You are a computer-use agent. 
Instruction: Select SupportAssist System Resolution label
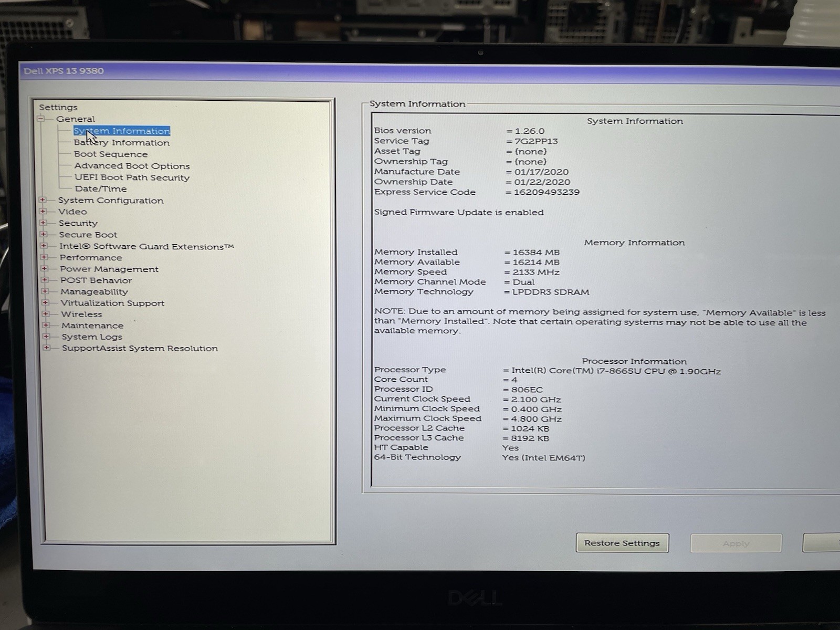(x=140, y=348)
